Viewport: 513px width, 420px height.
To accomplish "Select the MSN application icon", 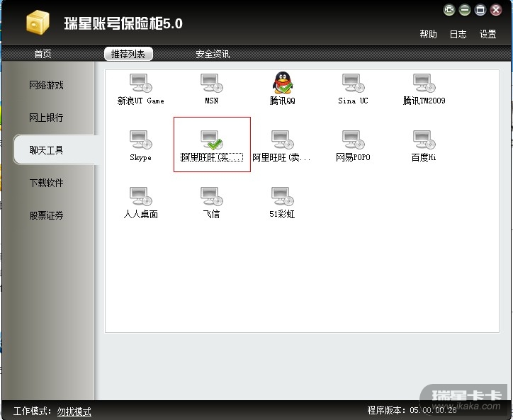I will point(212,83).
